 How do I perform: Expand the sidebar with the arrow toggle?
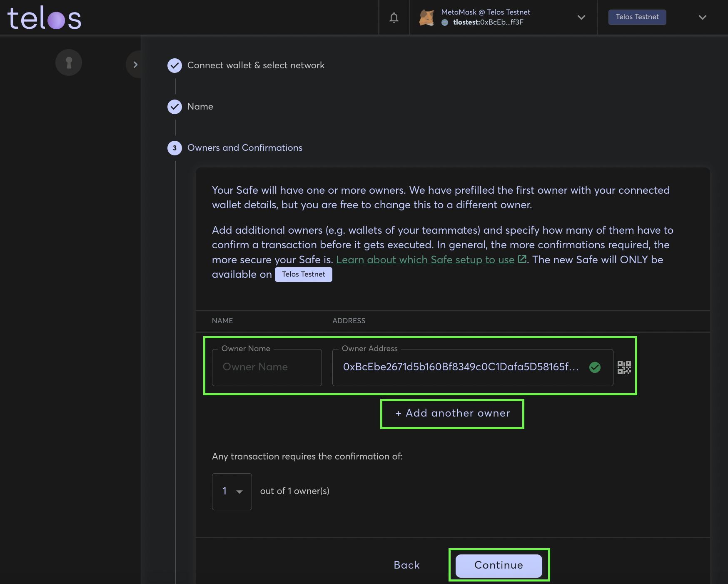click(135, 65)
